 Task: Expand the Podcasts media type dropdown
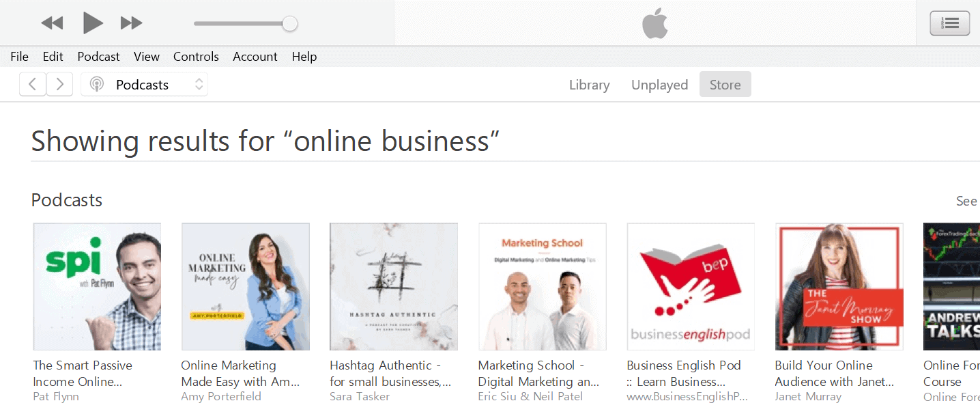point(144,85)
